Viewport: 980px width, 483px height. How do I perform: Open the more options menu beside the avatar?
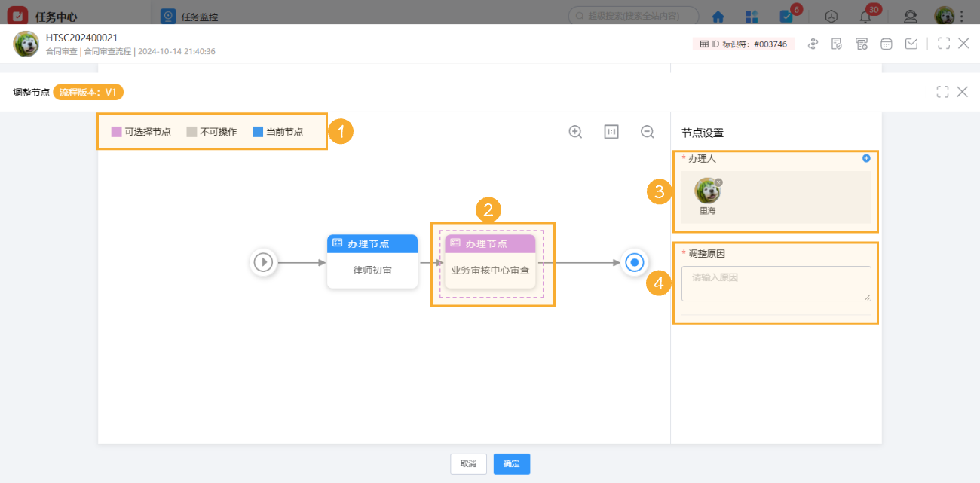click(963, 15)
